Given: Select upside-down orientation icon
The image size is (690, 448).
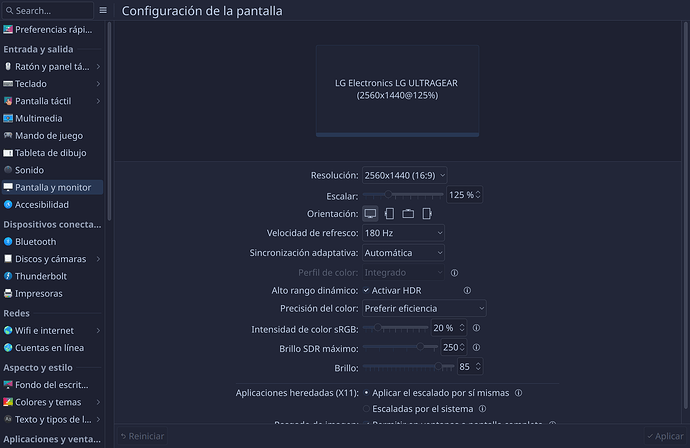Looking at the screenshot, I should click(408, 214).
